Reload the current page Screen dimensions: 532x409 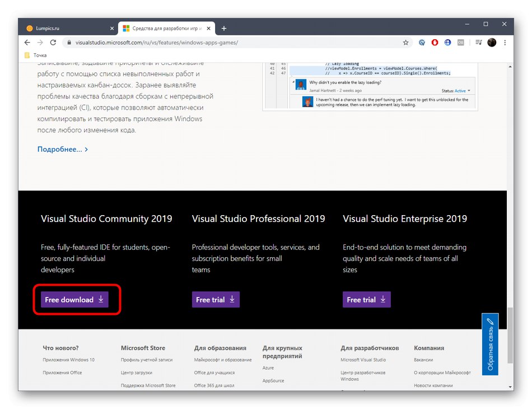coord(53,42)
